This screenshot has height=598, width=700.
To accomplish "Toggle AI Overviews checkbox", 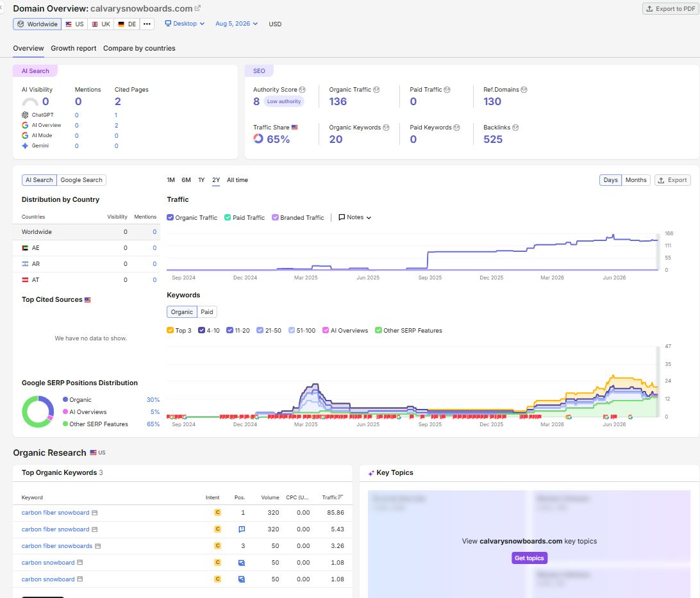I will tap(326, 330).
